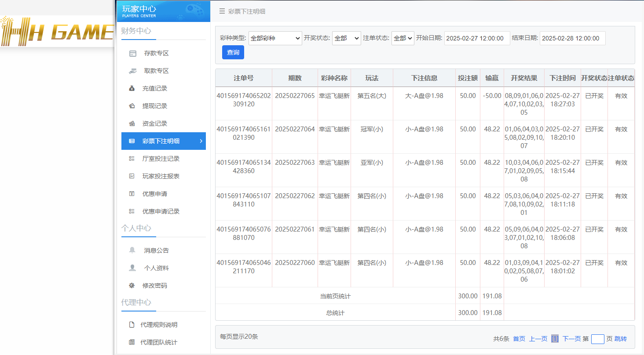Click the 提现记录 withdrawal record icon
The height and width of the screenshot is (355, 644).
(132, 106)
